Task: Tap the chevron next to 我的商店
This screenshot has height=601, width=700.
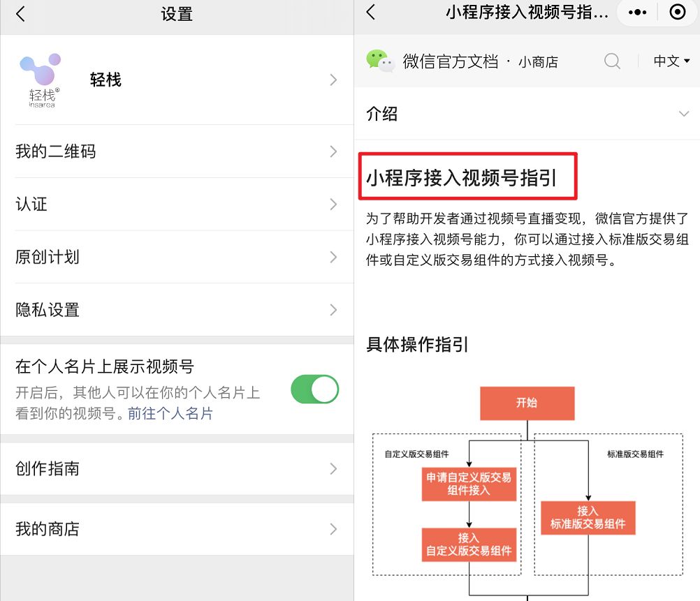Action: (x=333, y=529)
